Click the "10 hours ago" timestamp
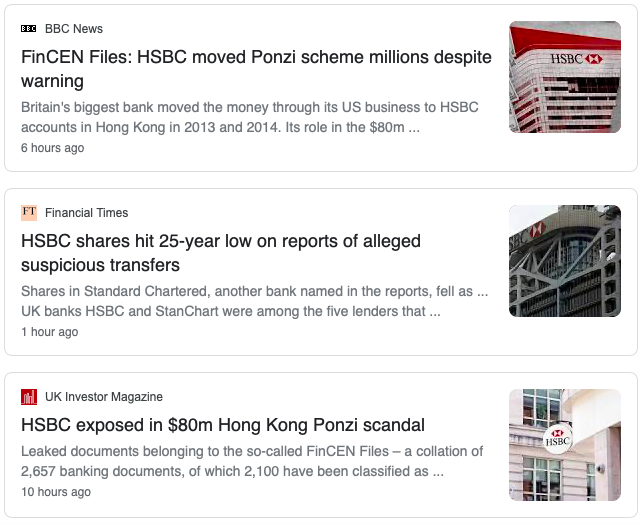642x525 pixels. pos(56,491)
